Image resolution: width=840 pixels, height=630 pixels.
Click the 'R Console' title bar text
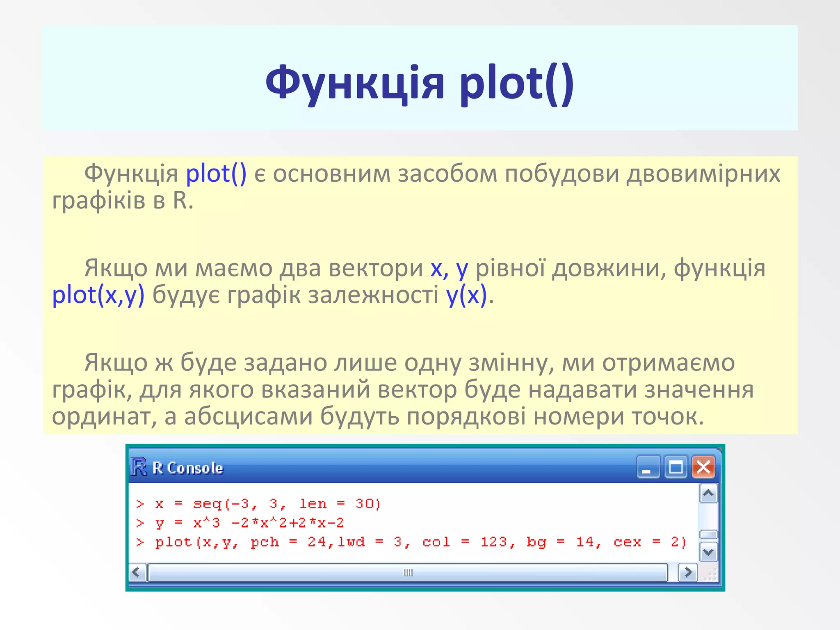[187, 468]
